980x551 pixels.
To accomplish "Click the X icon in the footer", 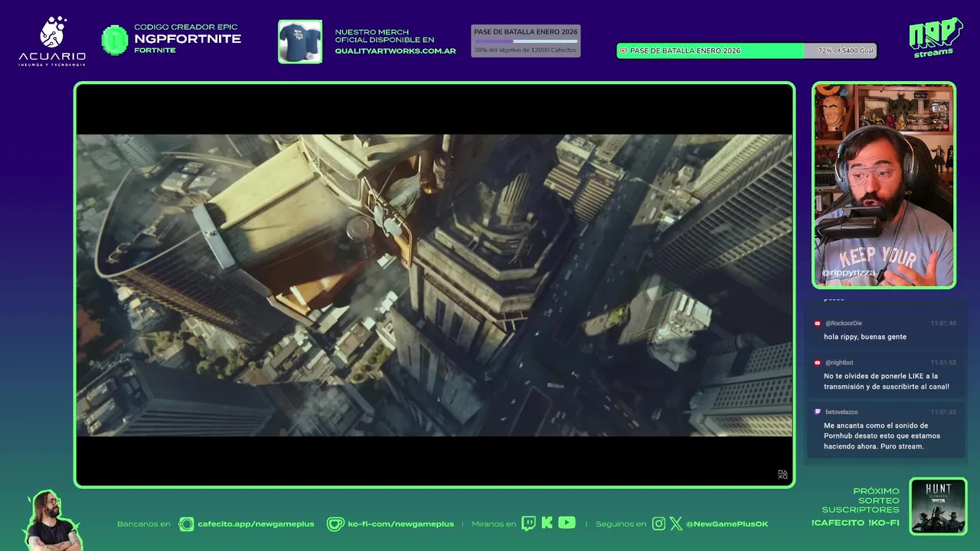I will click(676, 524).
